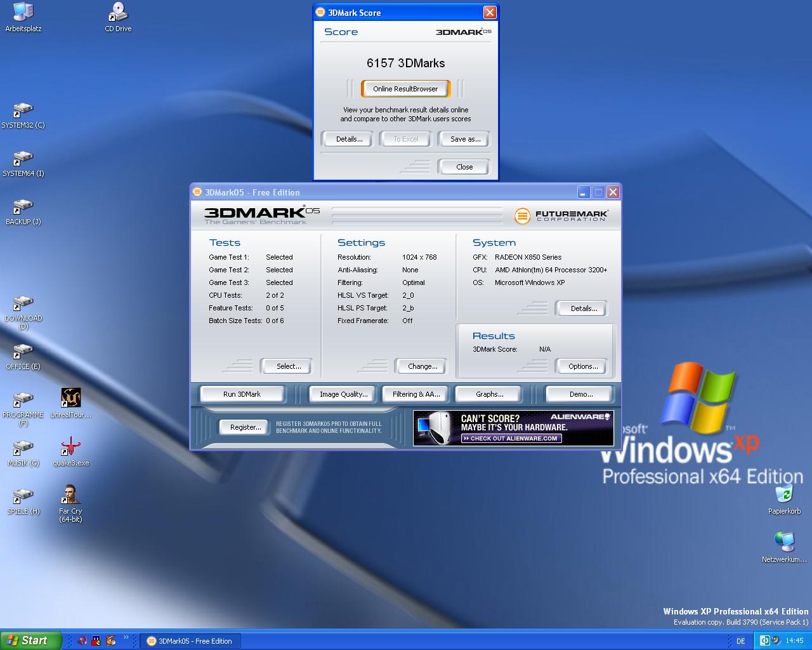Viewport: 812px width, 650px height.
Task: Select the Papierkorb recycle bin icon
Action: click(785, 500)
